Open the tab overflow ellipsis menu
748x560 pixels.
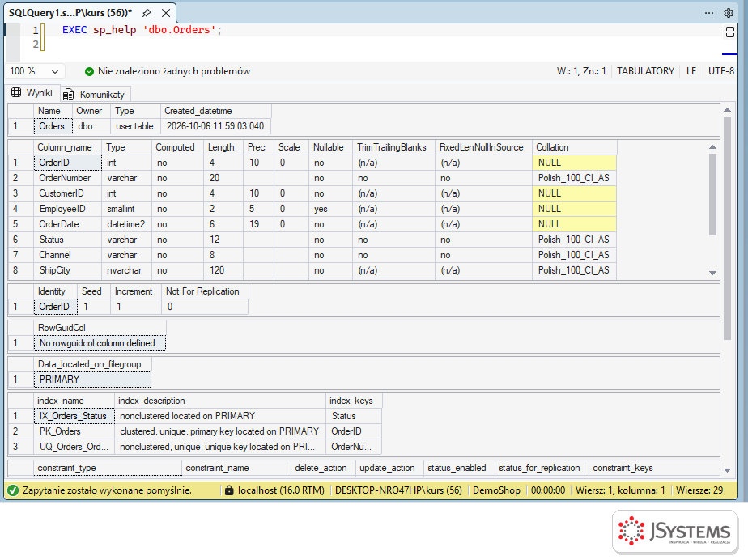[709, 13]
